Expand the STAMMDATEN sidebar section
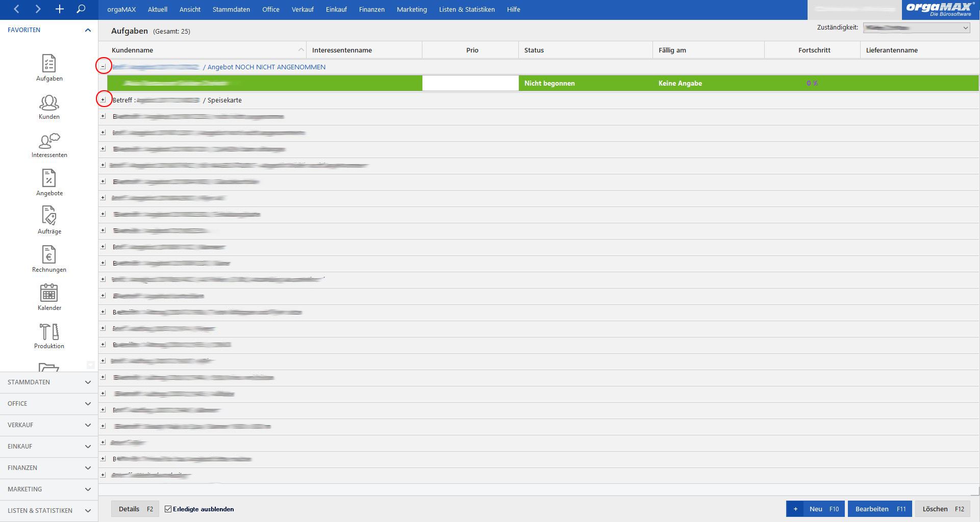The height and width of the screenshot is (522, 980). pos(49,382)
